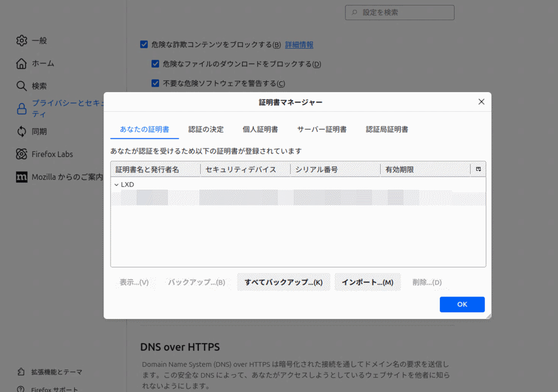The image size is (558, 392).
Task: Click the General gear icon in sidebar
Action: 21,40
